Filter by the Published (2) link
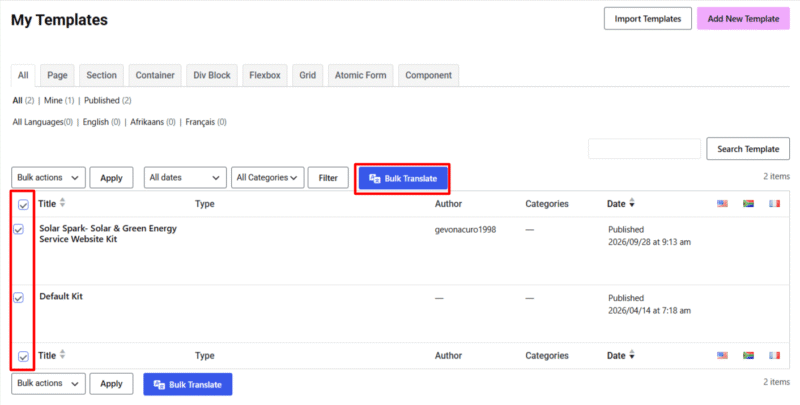The image size is (800, 405). click(108, 100)
